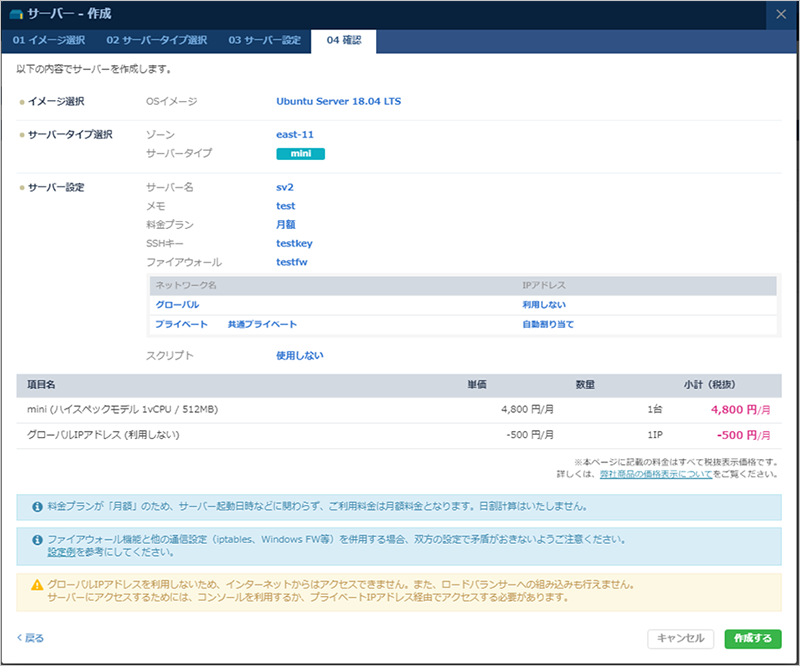The image size is (800, 666).
Task: Open the 設定例 link
Action: [64, 551]
